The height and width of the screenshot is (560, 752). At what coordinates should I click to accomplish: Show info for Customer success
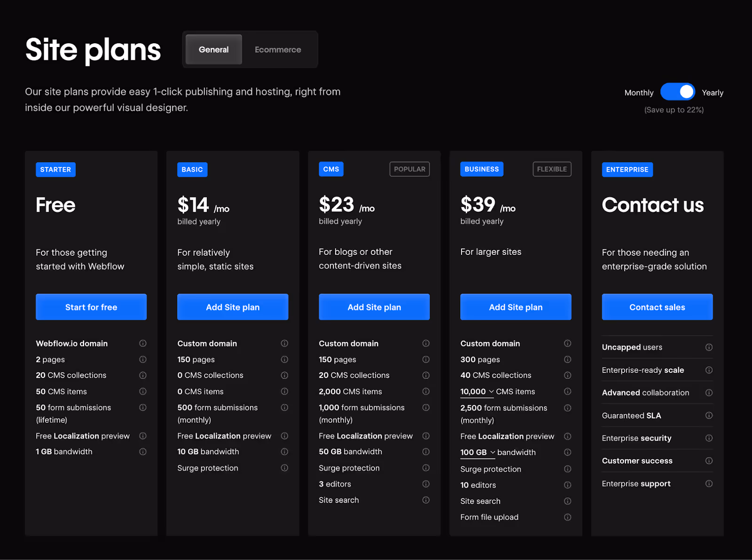(x=709, y=461)
